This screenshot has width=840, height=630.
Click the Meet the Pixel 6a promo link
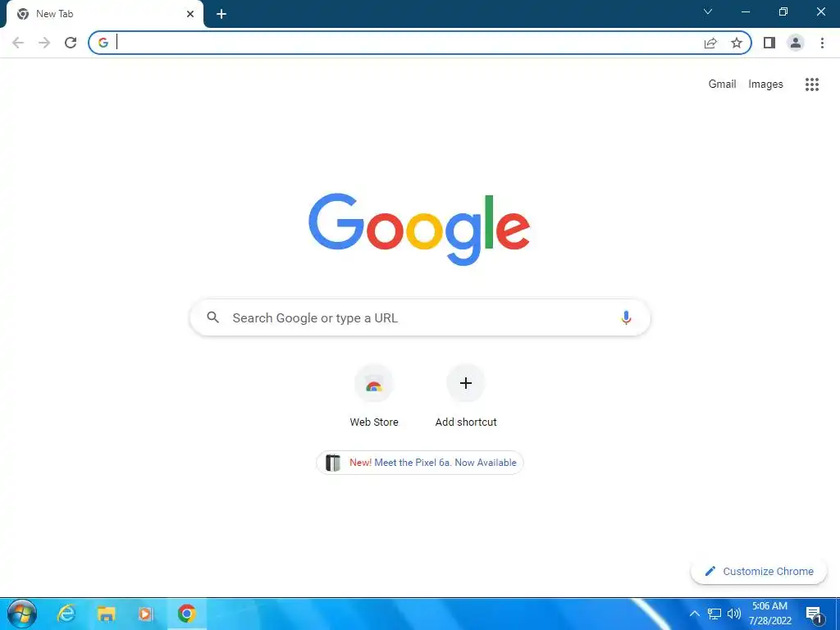[419, 463]
